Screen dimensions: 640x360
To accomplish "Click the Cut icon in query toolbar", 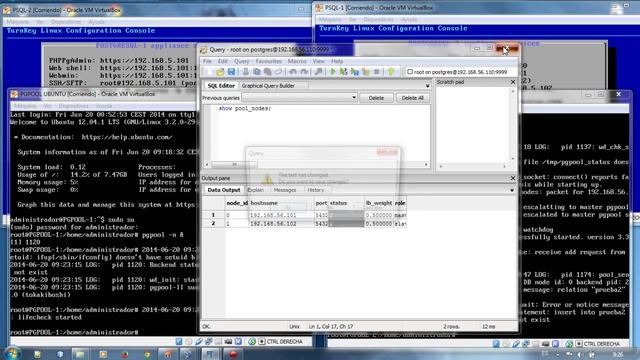I will [x=245, y=72].
